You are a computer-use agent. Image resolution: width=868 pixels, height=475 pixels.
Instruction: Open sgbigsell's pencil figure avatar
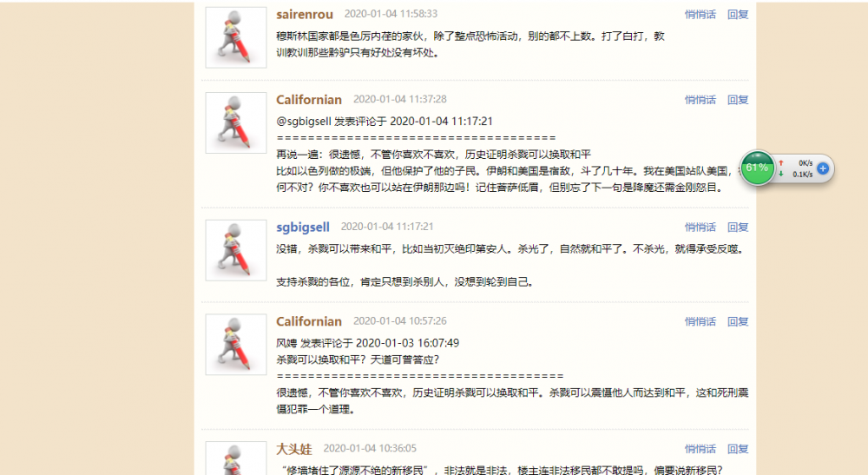236,250
